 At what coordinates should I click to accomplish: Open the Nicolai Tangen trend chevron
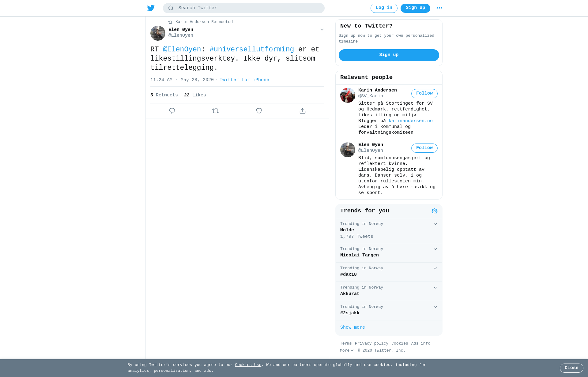(435, 249)
